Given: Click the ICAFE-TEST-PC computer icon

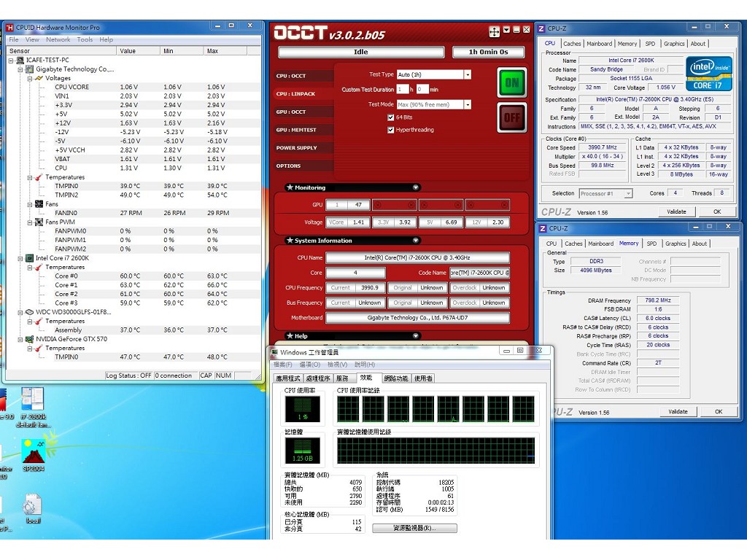Looking at the screenshot, I should 20,61.
